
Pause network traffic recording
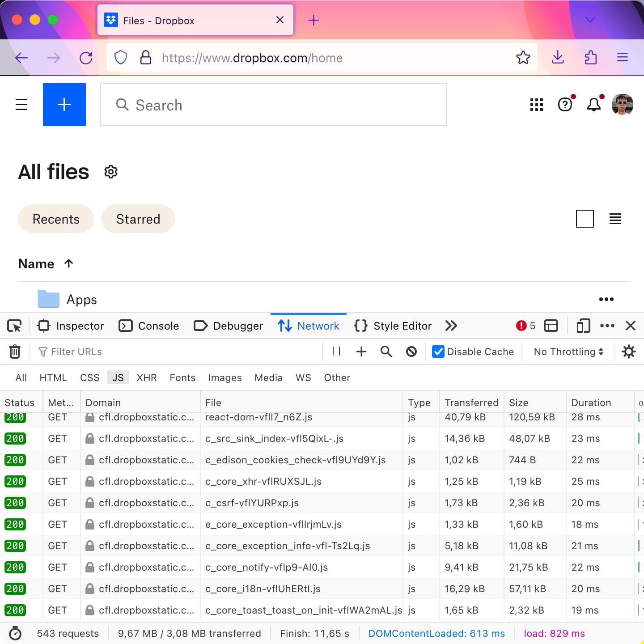tap(336, 352)
